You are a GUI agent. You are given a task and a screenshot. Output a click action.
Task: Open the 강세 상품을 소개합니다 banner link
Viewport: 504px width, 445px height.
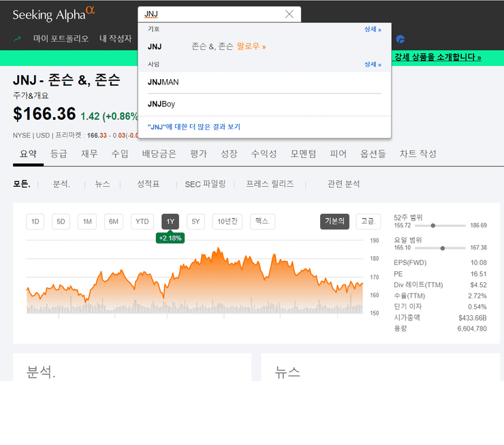click(x=438, y=57)
